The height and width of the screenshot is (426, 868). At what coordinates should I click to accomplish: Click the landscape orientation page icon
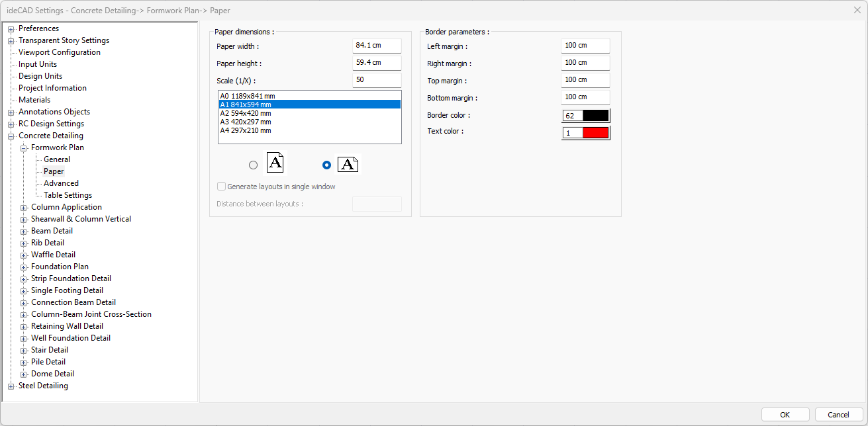(x=348, y=165)
